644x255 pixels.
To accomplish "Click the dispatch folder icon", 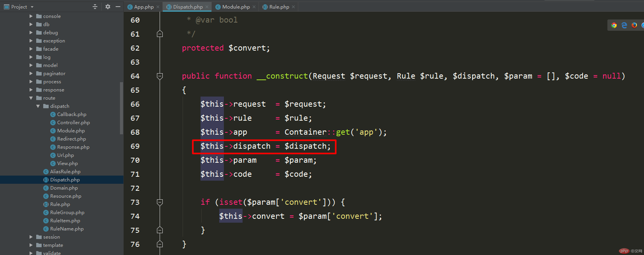I will [x=46, y=106].
